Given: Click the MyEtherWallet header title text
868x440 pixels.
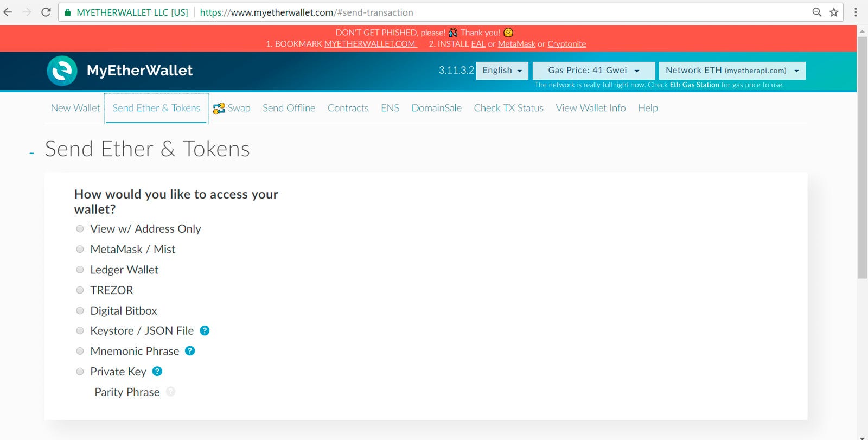Looking at the screenshot, I should [139, 71].
